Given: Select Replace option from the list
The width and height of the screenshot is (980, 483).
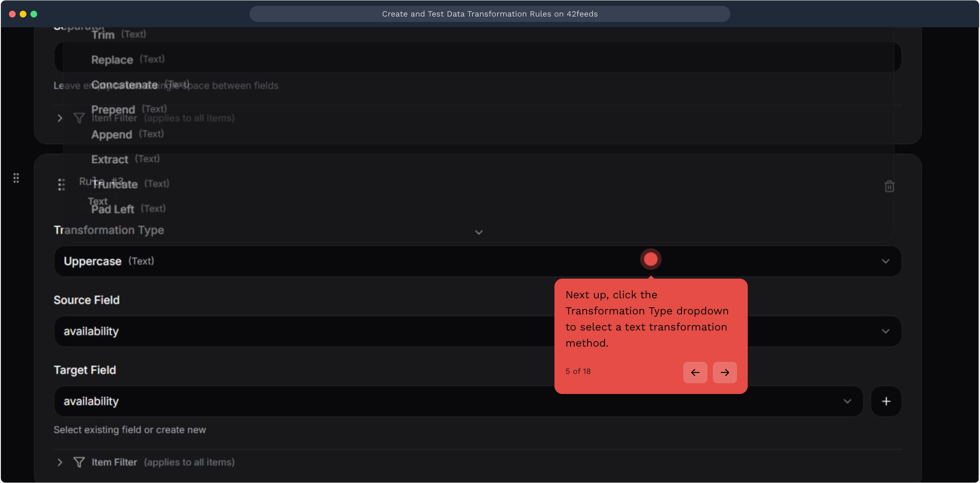Looking at the screenshot, I should point(112,60).
